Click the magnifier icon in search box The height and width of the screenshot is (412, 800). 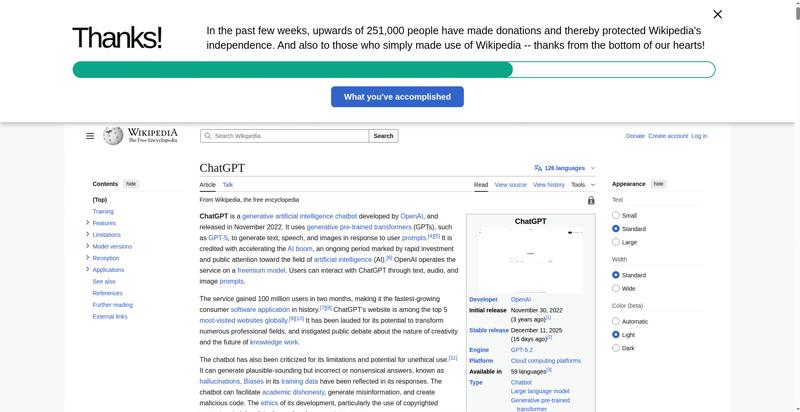[207, 136]
